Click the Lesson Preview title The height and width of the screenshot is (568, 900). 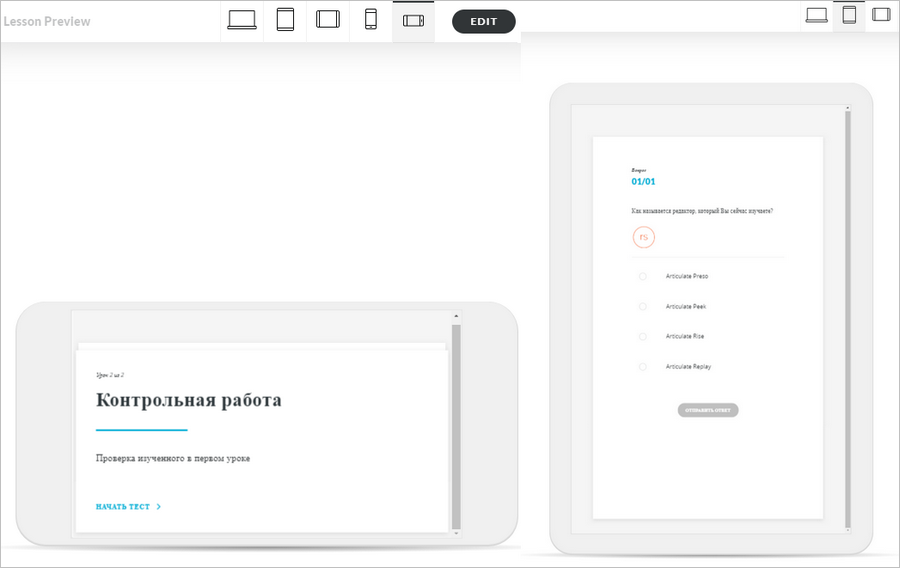pyautogui.click(x=46, y=21)
